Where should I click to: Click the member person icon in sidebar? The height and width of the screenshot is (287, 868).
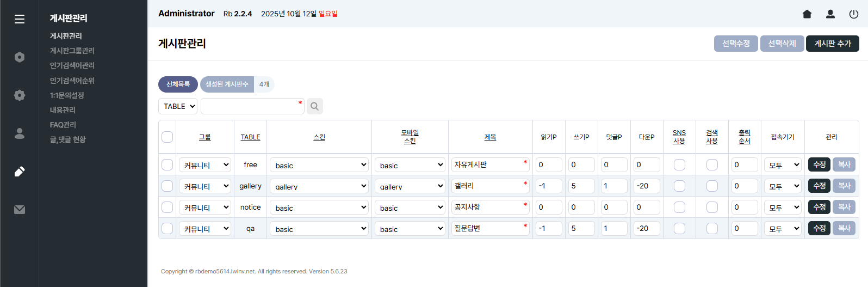point(20,133)
